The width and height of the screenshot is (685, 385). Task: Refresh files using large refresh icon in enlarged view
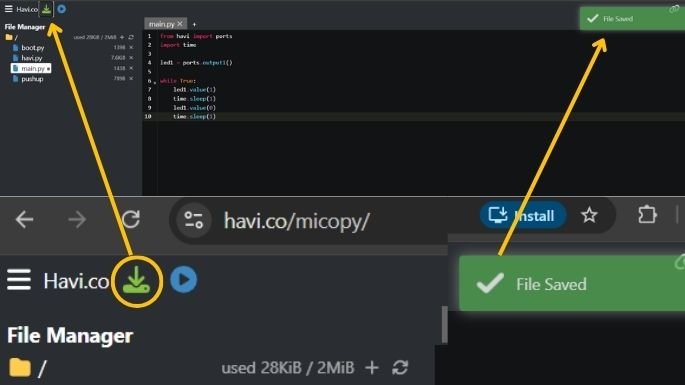tap(400, 368)
